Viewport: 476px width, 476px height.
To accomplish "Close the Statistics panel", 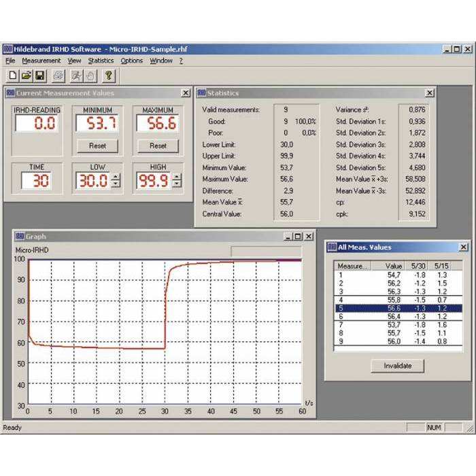I will click(x=430, y=93).
